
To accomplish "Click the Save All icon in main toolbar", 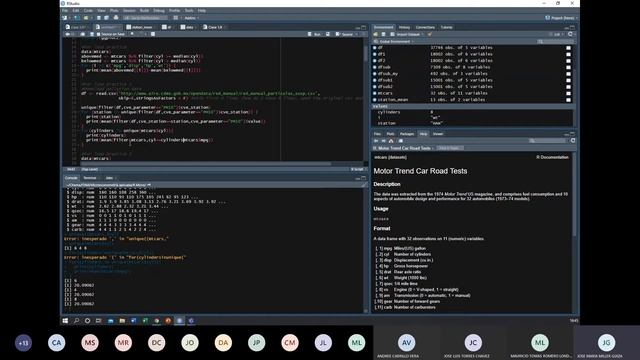I will click(x=106, y=18).
